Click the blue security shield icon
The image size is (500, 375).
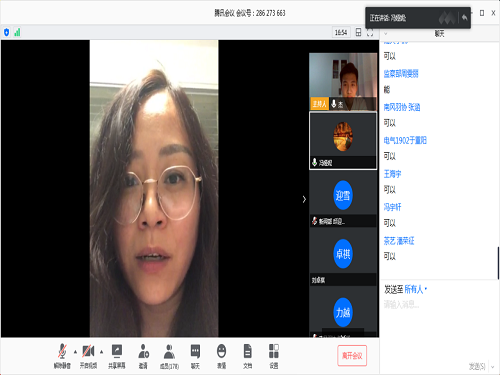tap(7, 32)
